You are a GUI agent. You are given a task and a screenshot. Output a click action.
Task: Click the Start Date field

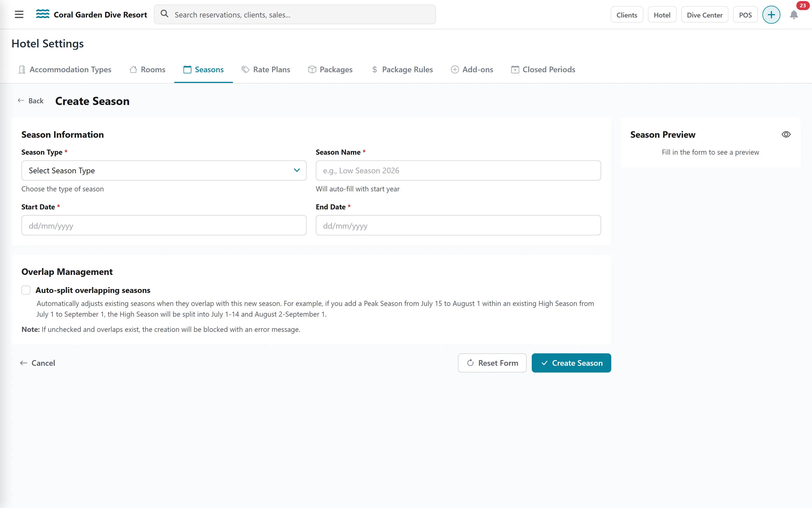[x=164, y=225]
